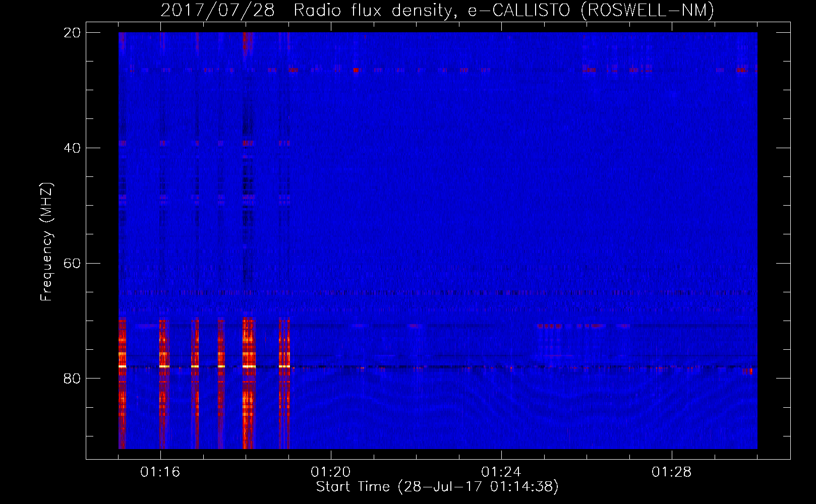Click the 'Start Time (28-Jul-17 01:14:38)' x-axis label

click(437, 487)
